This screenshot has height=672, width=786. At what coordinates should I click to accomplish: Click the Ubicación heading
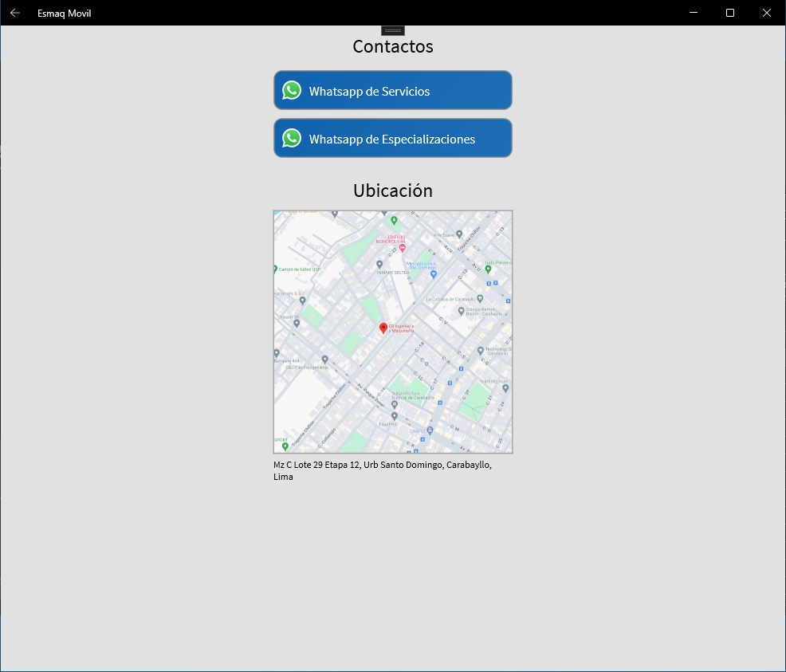point(392,191)
